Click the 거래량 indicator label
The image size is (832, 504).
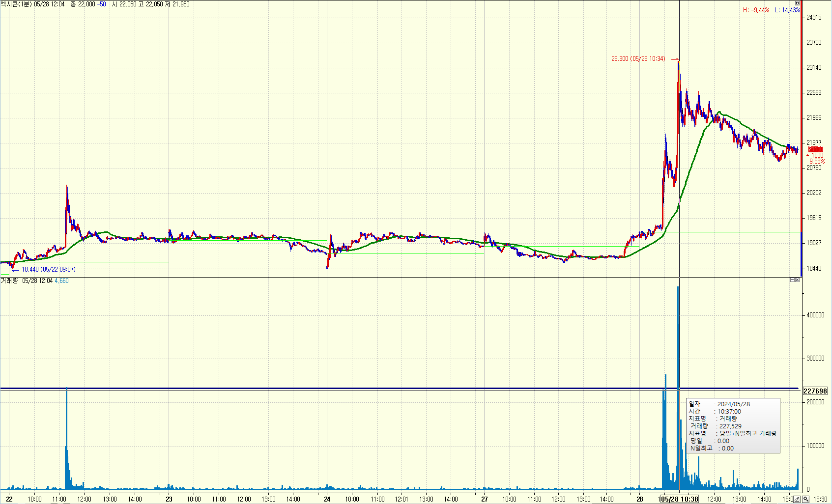pyautogui.click(x=9, y=281)
